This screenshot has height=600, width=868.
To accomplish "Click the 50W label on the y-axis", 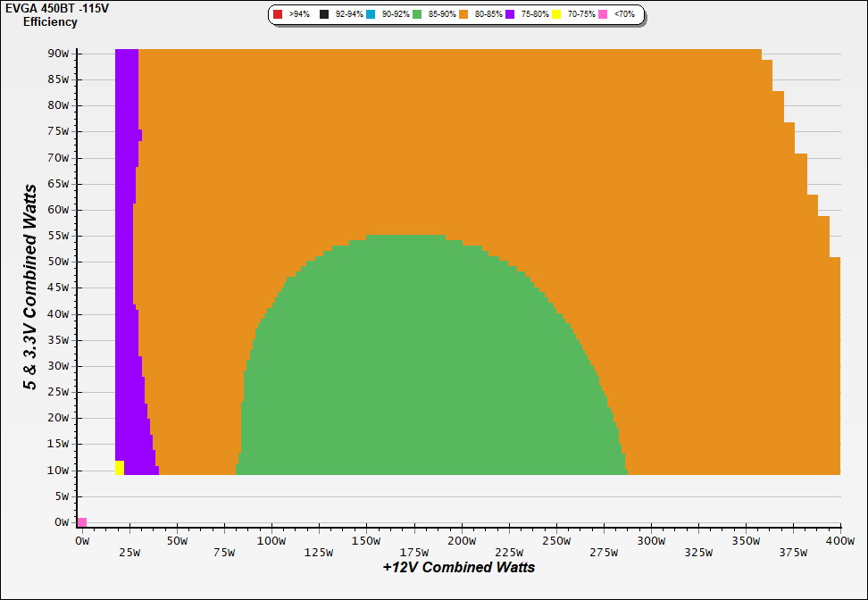I will (x=59, y=262).
